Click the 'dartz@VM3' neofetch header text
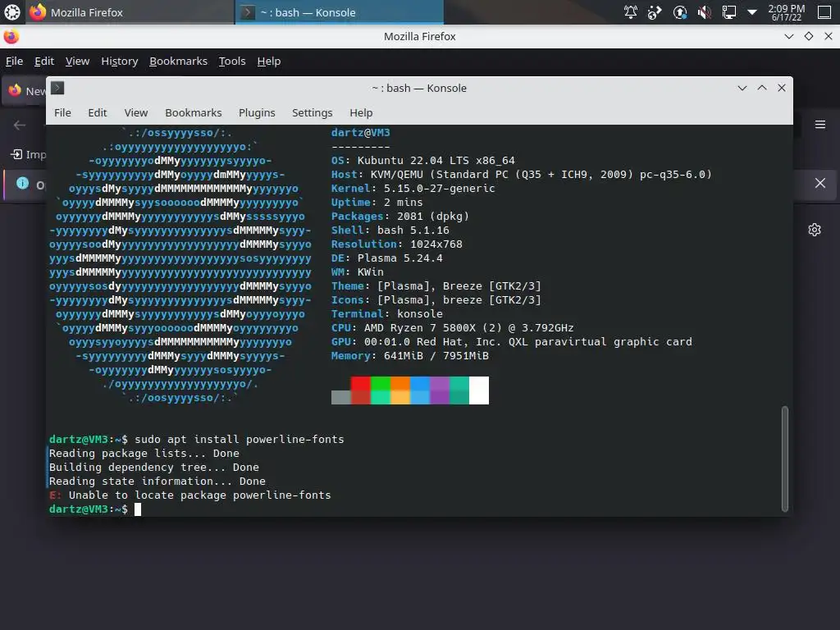840x630 pixels. [361, 133]
